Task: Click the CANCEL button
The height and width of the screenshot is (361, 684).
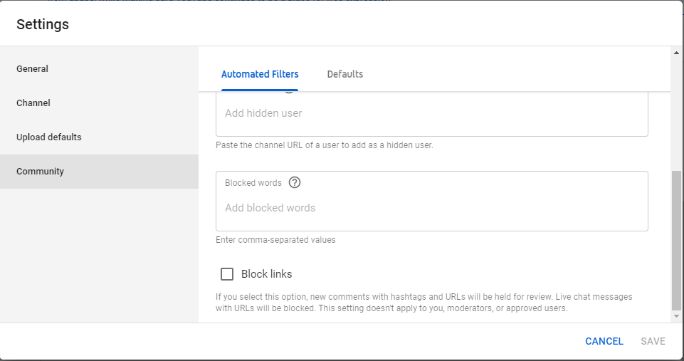Action: pos(604,341)
